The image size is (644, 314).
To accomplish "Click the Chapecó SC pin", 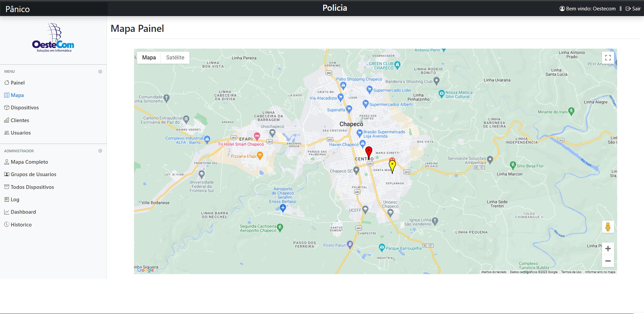I will click(x=356, y=170).
